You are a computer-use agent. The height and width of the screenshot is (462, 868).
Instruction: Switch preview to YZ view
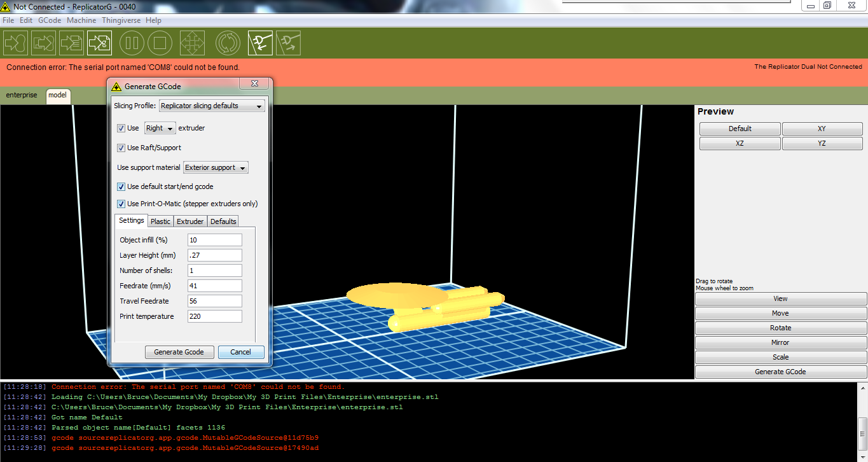(822, 144)
